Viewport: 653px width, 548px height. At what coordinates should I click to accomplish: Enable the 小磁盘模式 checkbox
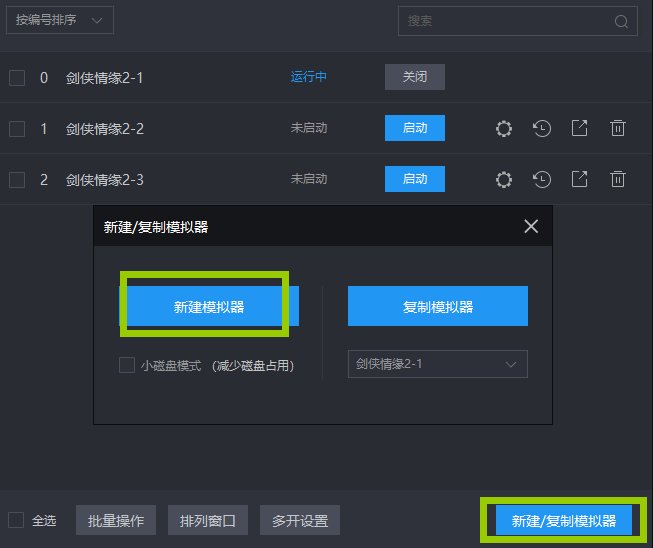(127, 365)
